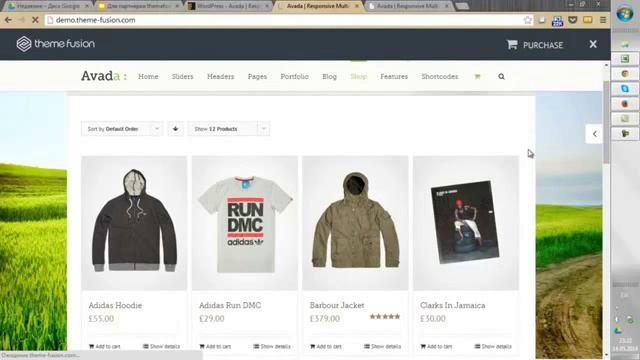The width and height of the screenshot is (640, 360).
Task: Switch to the first browser tab
Action: 48,6
